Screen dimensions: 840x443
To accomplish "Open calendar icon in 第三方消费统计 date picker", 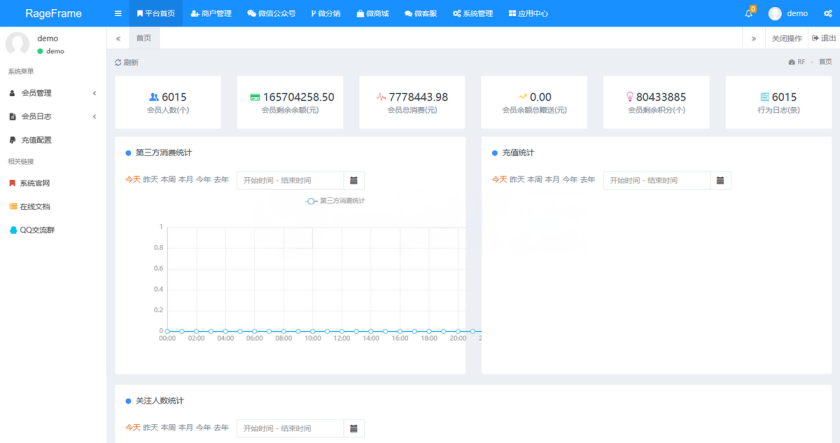I will tap(354, 181).
